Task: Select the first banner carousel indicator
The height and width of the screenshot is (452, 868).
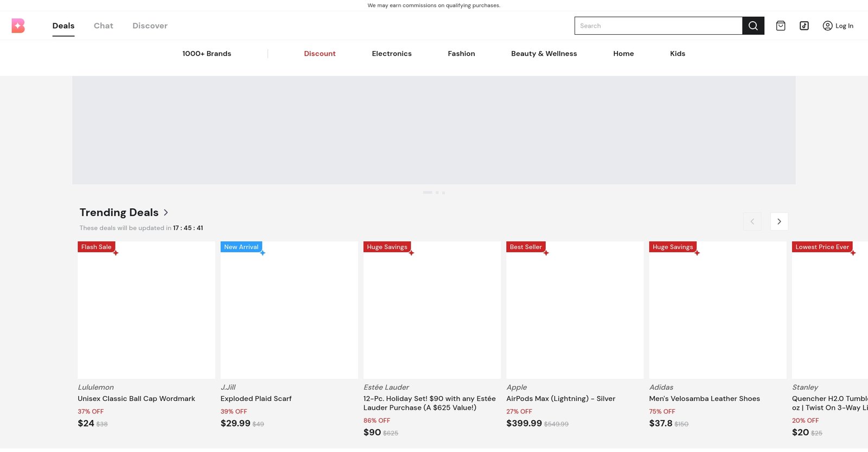Action: [x=427, y=193]
